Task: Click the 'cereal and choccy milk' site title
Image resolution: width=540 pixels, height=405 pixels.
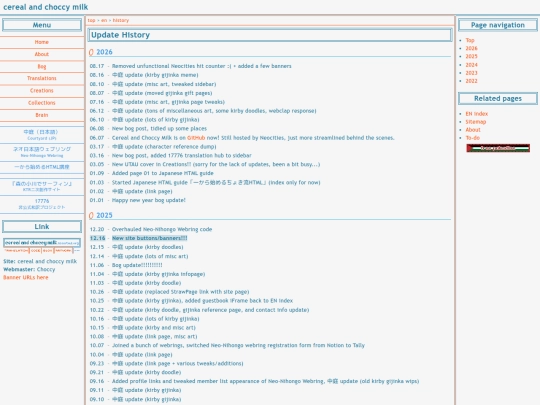Action: pos(45,7)
